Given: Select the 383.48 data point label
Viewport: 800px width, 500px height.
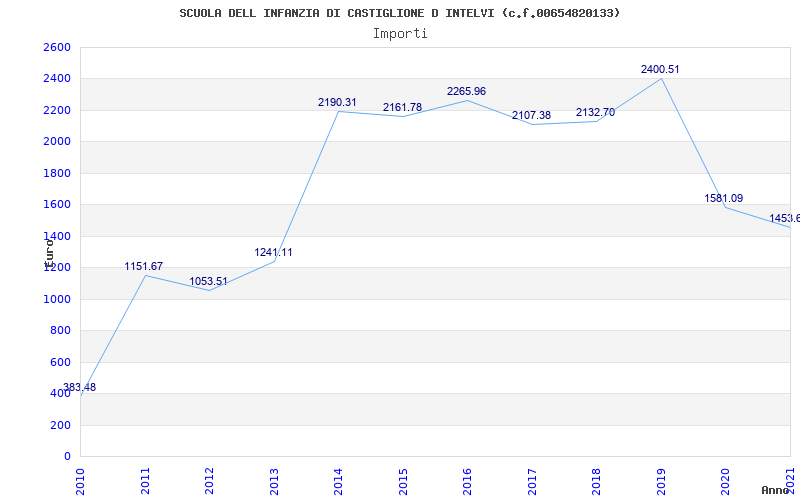Looking at the screenshot, I should (80, 387).
